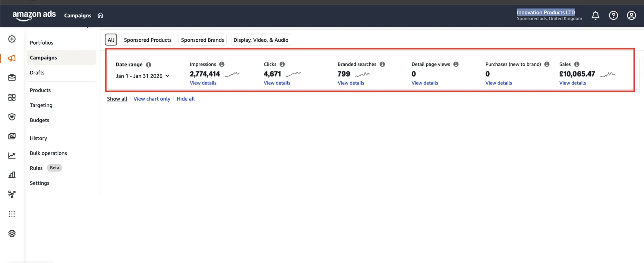644x263 pixels.
Task: Click the Impressions info icon
Action: pyautogui.click(x=222, y=64)
